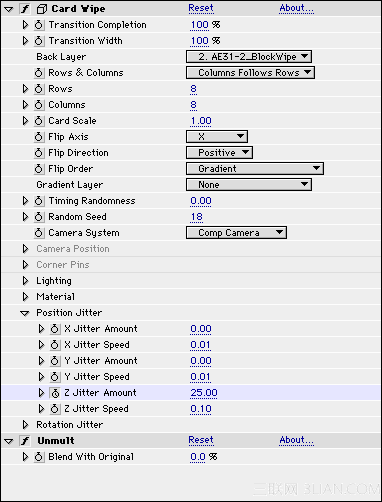The width and height of the screenshot is (382, 502).
Task: Expand the Transition Completion property
Action: [x=25, y=25]
